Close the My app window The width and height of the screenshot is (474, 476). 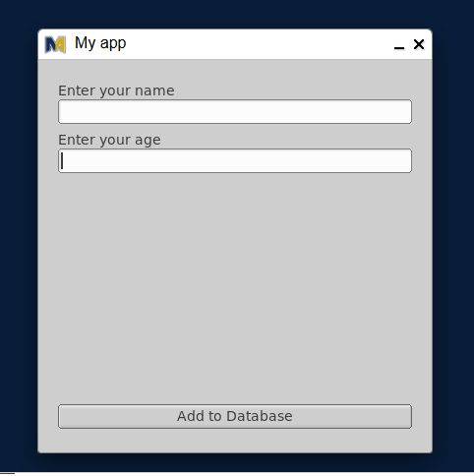419,44
